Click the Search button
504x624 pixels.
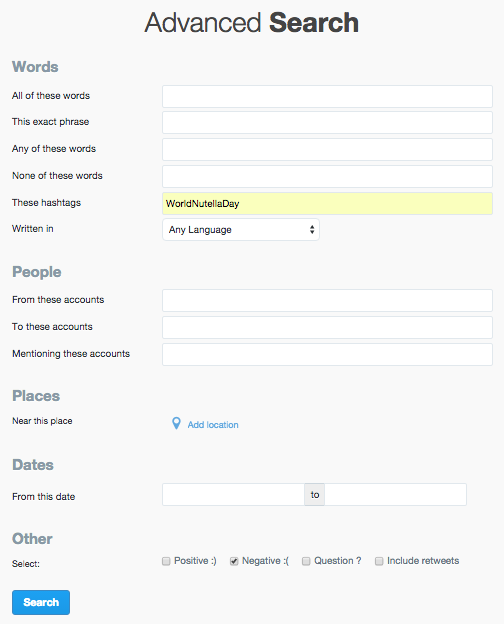pyautogui.click(x=41, y=602)
